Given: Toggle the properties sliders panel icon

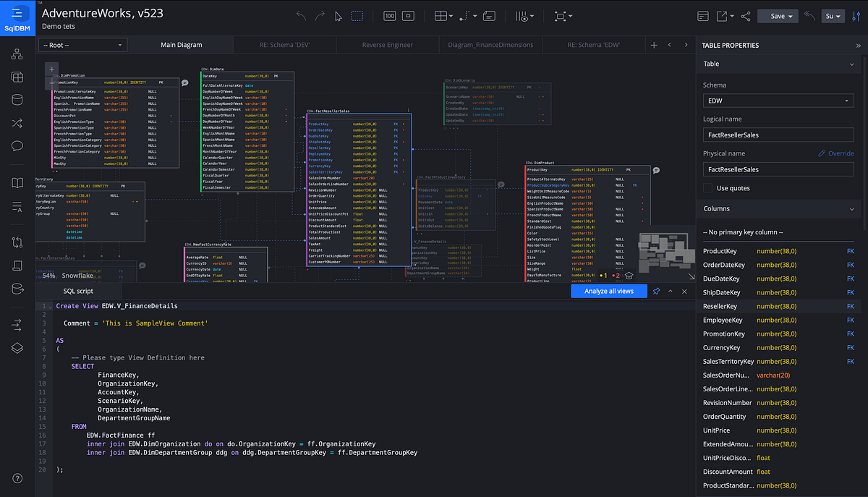Looking at the screenshot, I should click(857, 16).
